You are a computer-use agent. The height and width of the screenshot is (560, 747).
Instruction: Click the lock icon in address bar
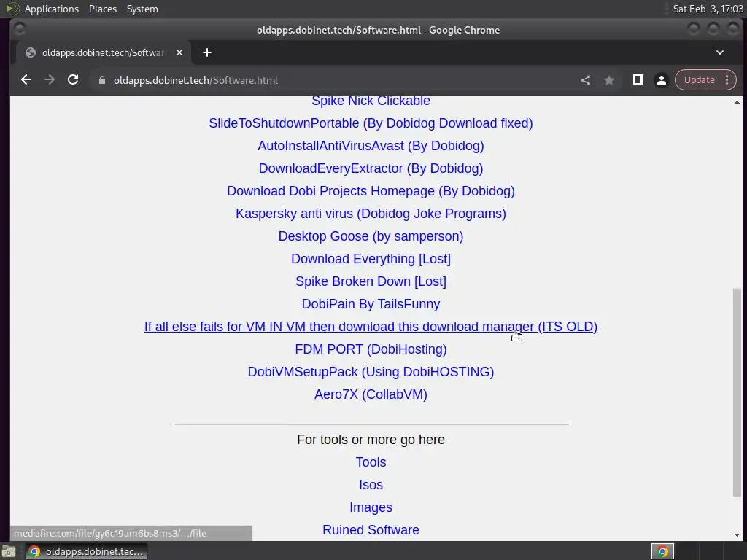[x=101, y=80]
